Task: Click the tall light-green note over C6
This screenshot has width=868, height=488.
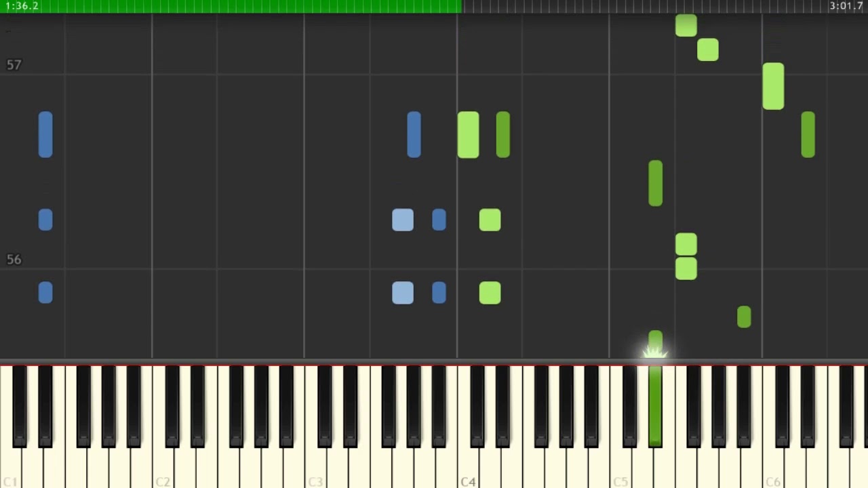Action: pos(774,86)
